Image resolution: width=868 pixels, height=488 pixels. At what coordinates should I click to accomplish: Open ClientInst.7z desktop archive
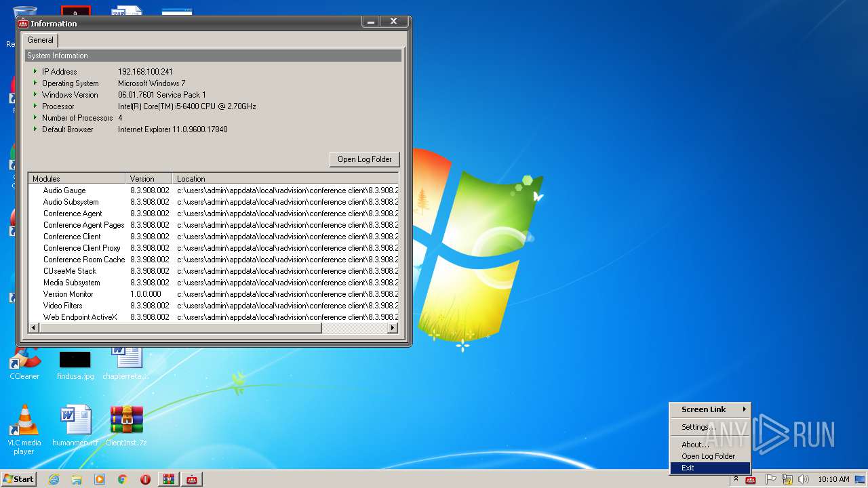point(126,427)
